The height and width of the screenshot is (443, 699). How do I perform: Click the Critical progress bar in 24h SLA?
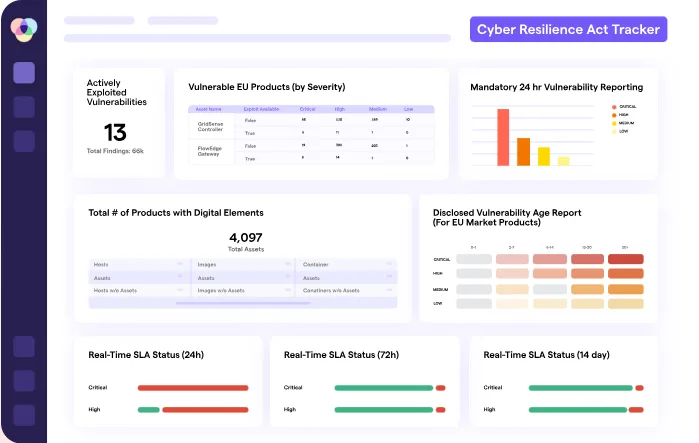point(192,388)
